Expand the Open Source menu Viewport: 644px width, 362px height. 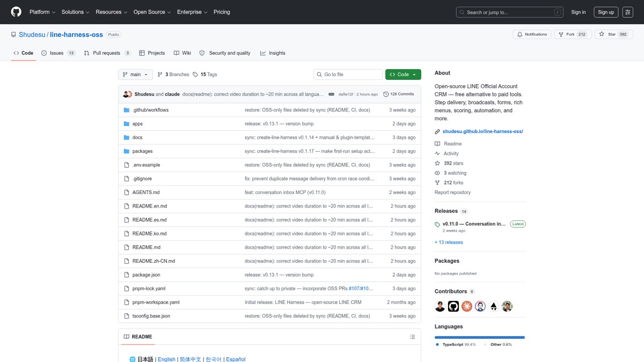click(152, 12)
